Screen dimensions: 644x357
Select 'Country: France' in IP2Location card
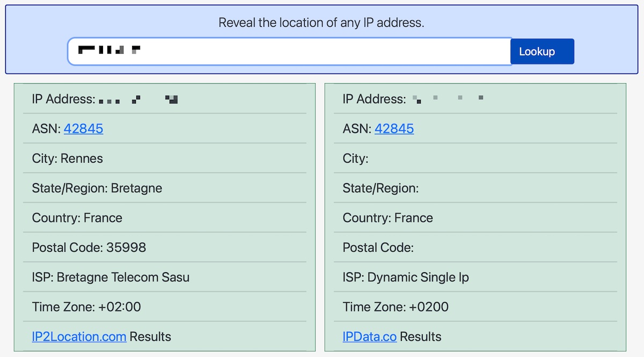coord(77,218)
